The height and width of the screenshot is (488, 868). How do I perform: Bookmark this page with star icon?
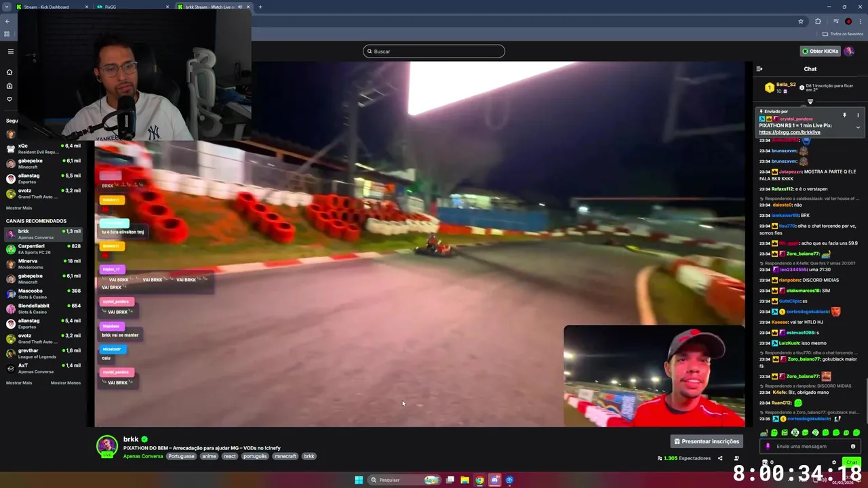click(801, 21)
